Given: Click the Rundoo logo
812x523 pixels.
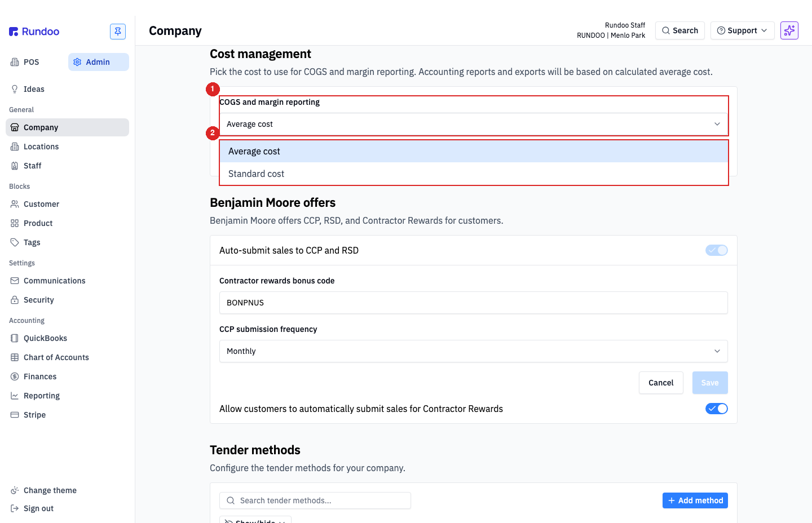Looking at the screenshot, I should [x=34, y=32].
